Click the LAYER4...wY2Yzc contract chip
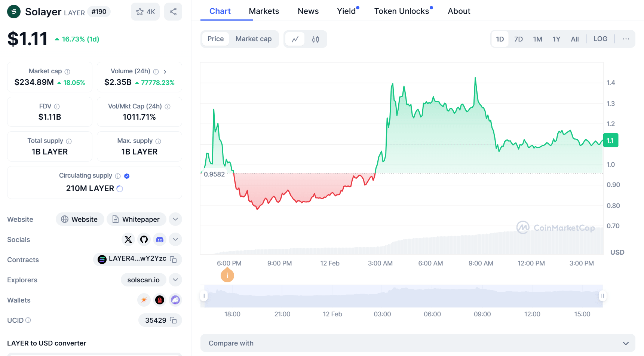644x356 pixels. click(x=138, y=259)
